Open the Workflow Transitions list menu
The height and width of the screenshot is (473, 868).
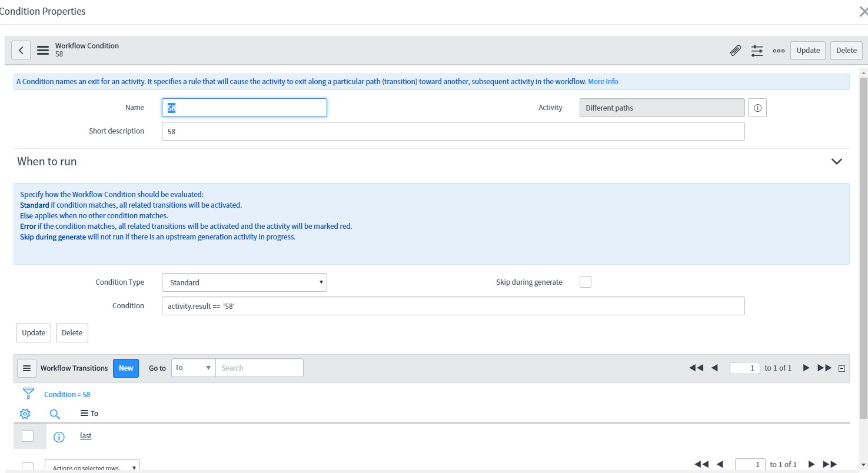26,368
